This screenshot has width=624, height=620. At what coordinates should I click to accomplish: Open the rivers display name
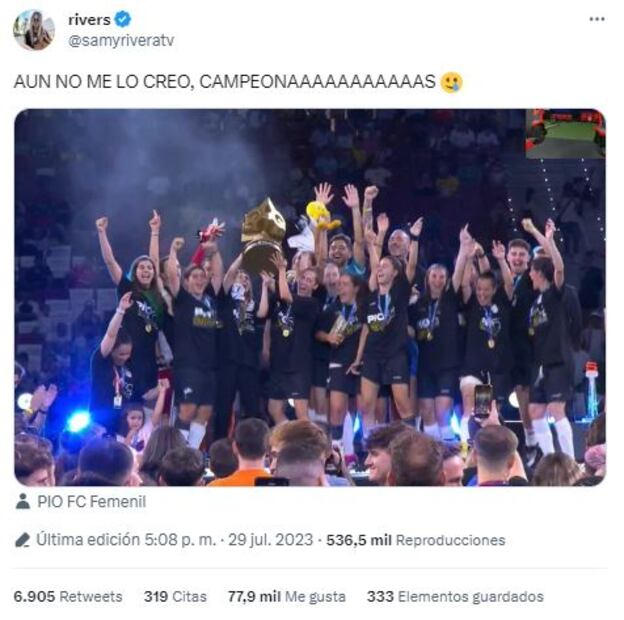89,19
